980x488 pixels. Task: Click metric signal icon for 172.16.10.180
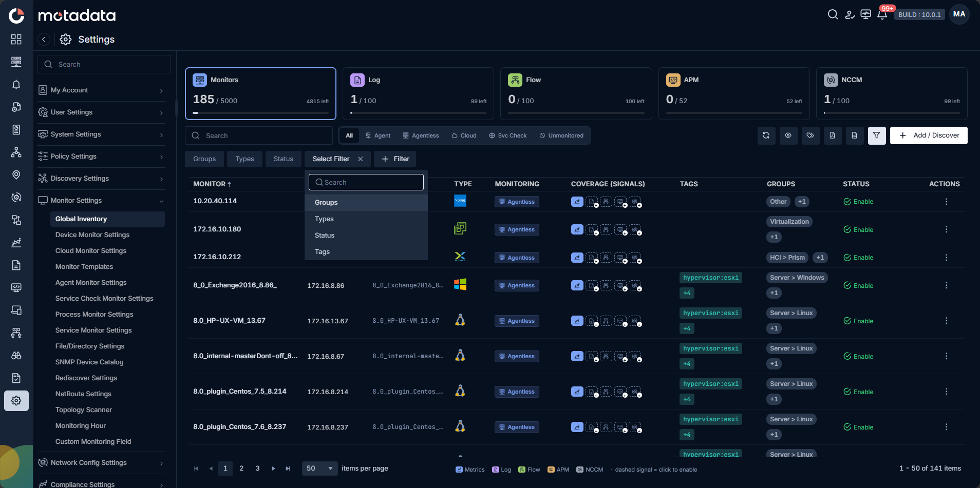coord(577,229)
